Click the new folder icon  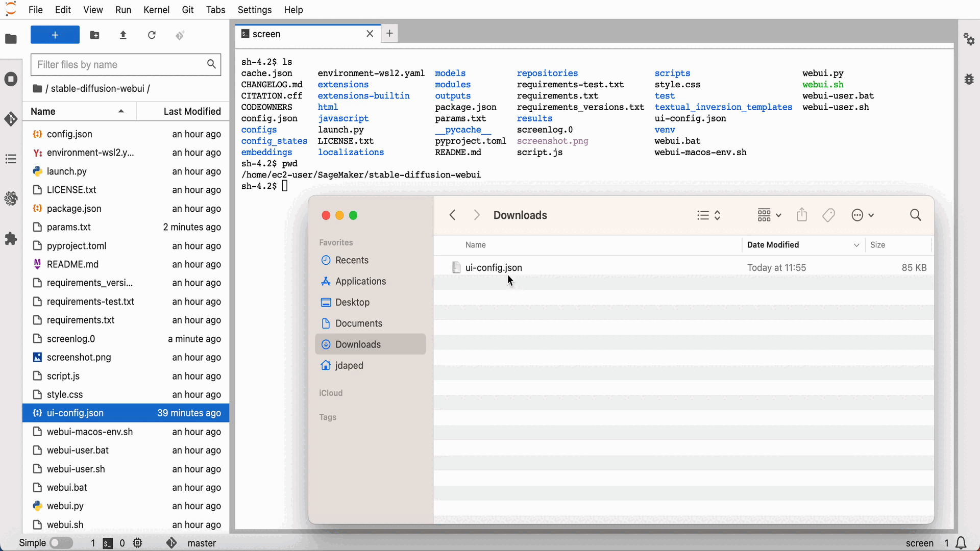(94, 35)
